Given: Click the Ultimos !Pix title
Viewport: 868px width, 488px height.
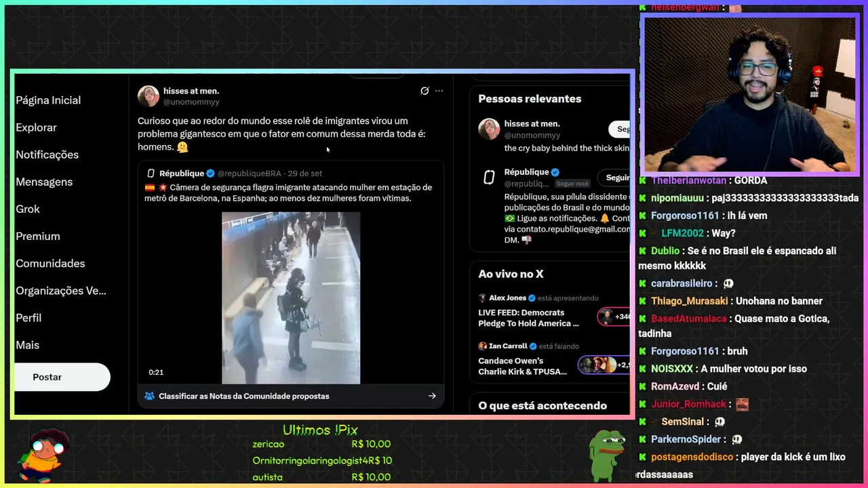Looking at the screenshot, I should pyautogui.click(x=320, y=430).
